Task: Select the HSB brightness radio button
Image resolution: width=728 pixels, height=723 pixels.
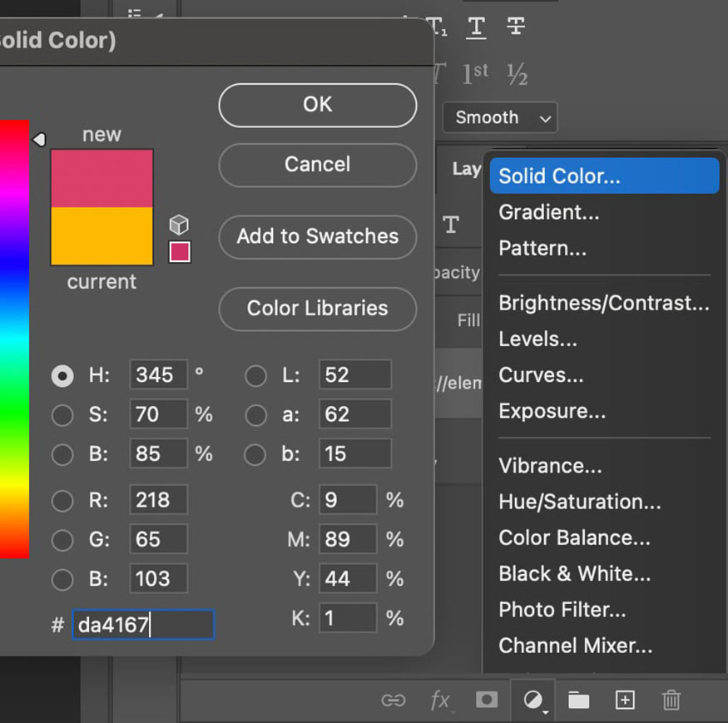Action: tap(62, 454)
